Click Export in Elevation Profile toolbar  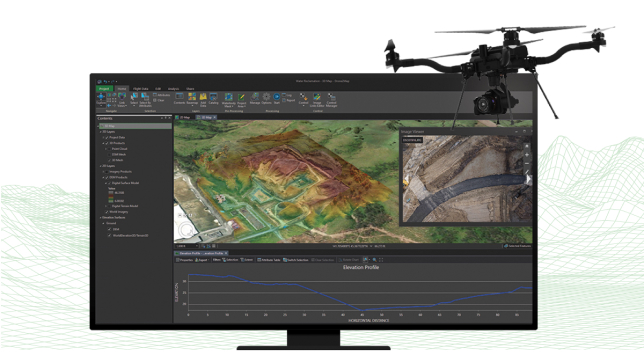click(x=201, y=260)
